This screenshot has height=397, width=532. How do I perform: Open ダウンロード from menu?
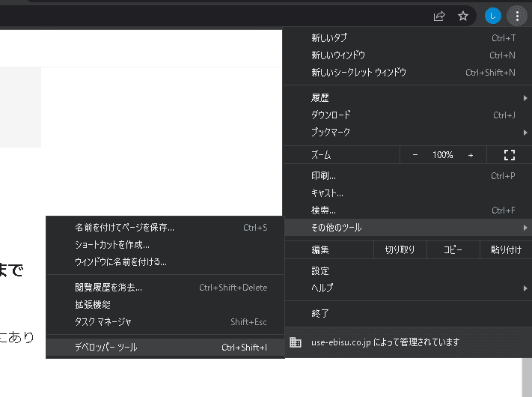point(407,115)
